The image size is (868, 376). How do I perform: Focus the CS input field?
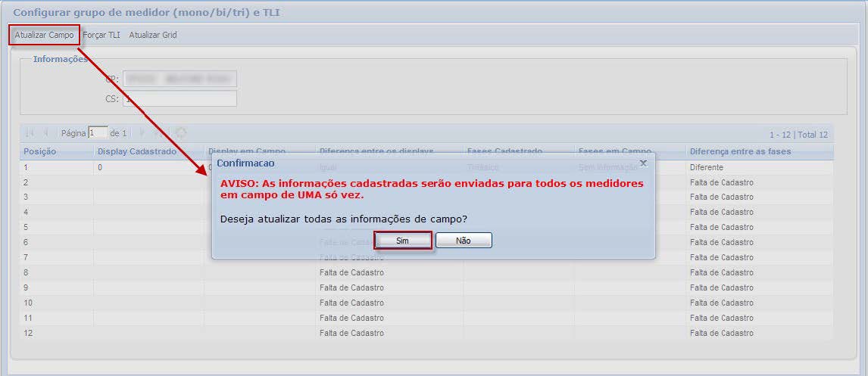179,99
